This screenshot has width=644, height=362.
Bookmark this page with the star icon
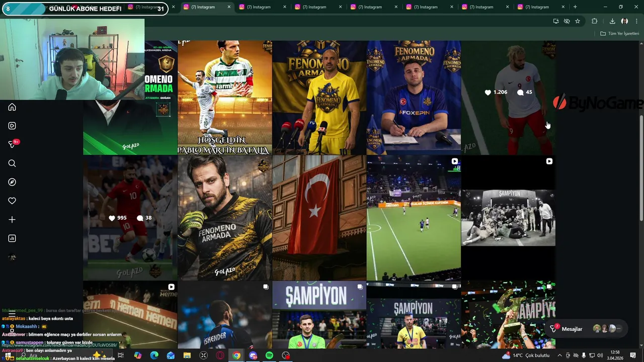click(578, 21)
